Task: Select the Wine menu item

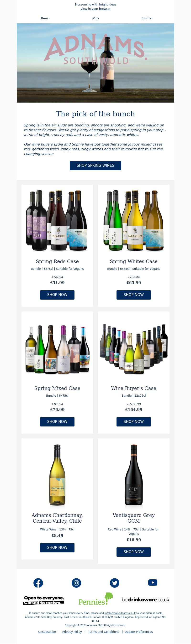Action: point(95,18)
